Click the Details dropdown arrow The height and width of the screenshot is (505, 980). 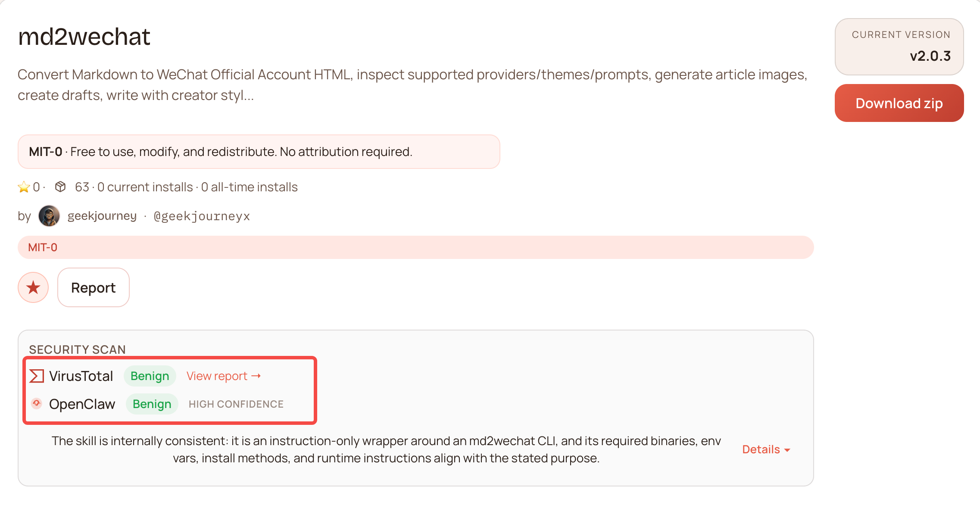point(787,450)
